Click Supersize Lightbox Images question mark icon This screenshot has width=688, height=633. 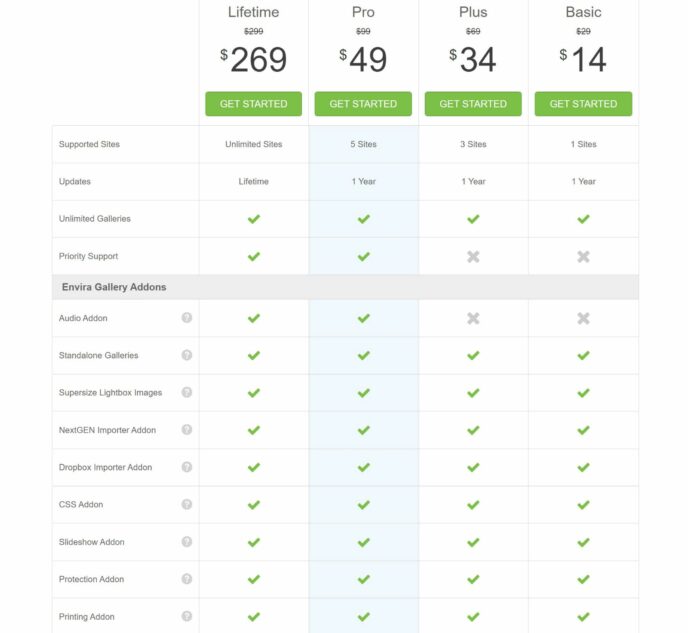point(186,392)
